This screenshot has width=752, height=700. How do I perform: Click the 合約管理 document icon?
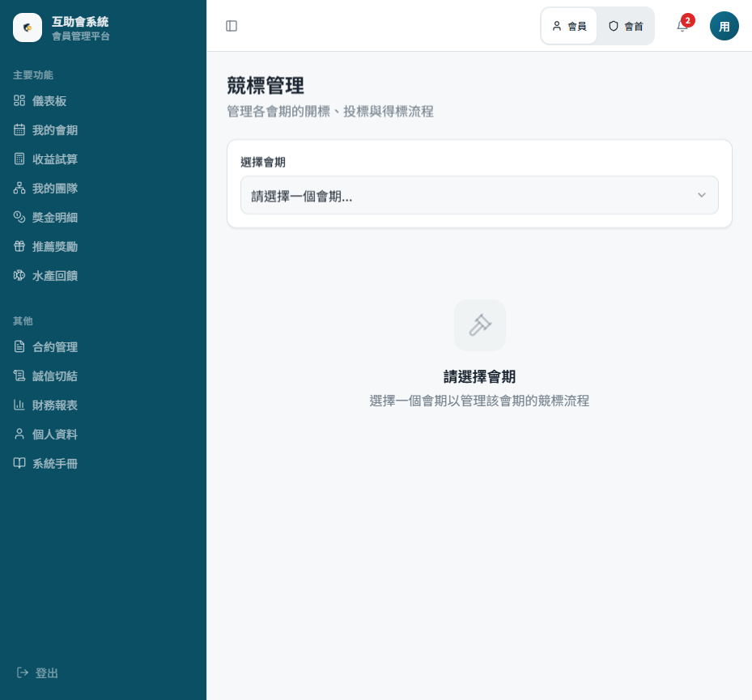pyautogui.click(x=19, y=346)
